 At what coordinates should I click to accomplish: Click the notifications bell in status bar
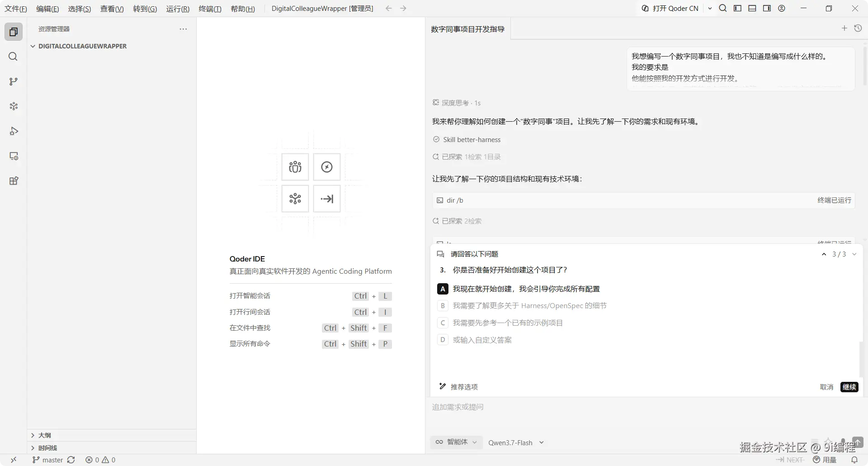(x=854, y=460)
